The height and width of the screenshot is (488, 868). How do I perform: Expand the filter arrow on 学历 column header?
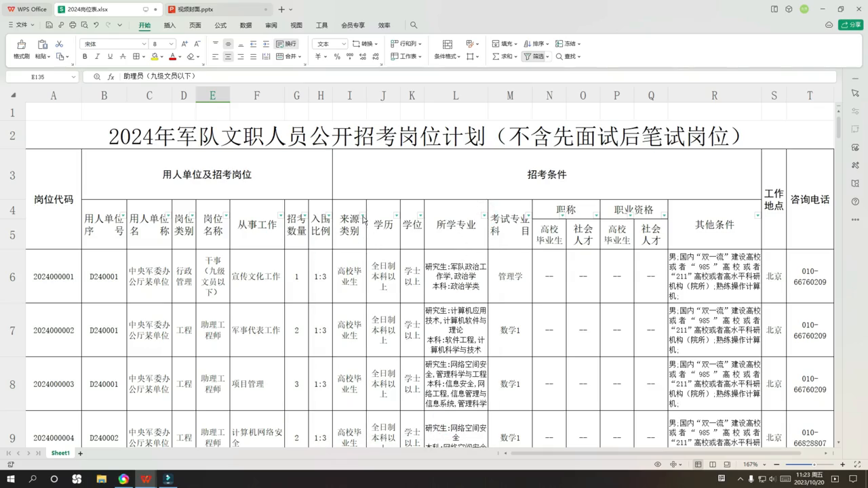tap(397, 216)
